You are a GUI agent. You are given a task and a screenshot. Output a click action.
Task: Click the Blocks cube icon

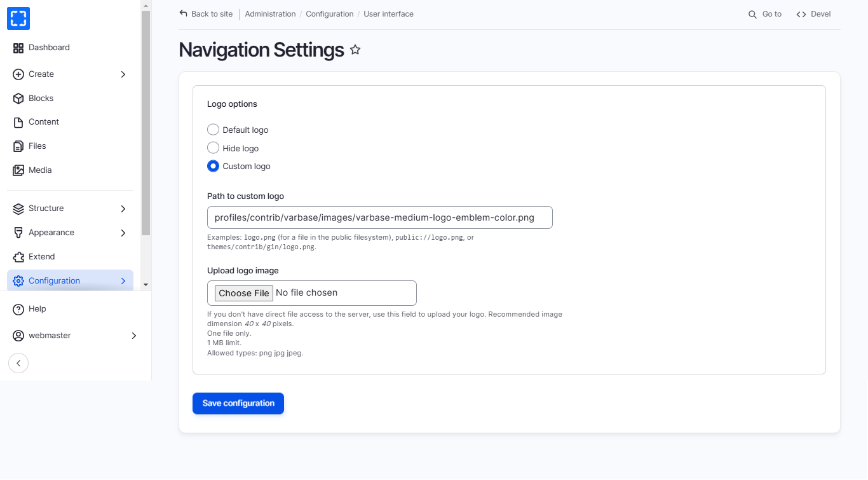tap(18, 99)
